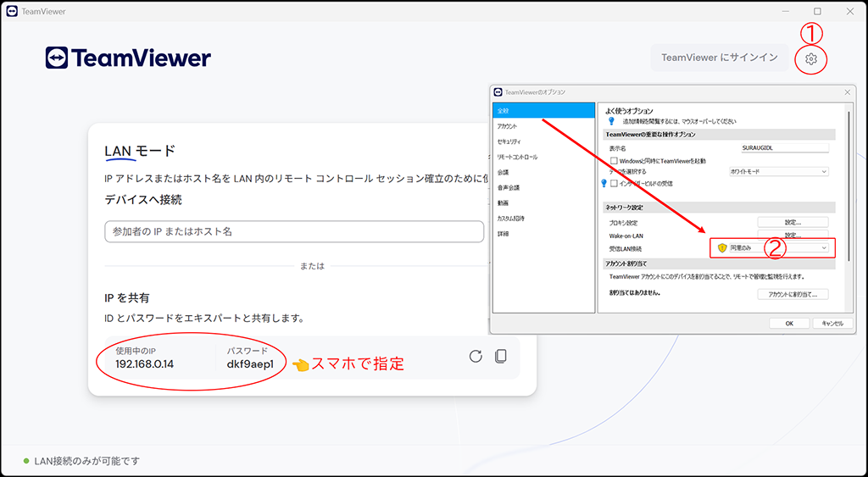Click the TeamViewer logo in the header
The width and height of the screenshot is (868, 477).
128,58
